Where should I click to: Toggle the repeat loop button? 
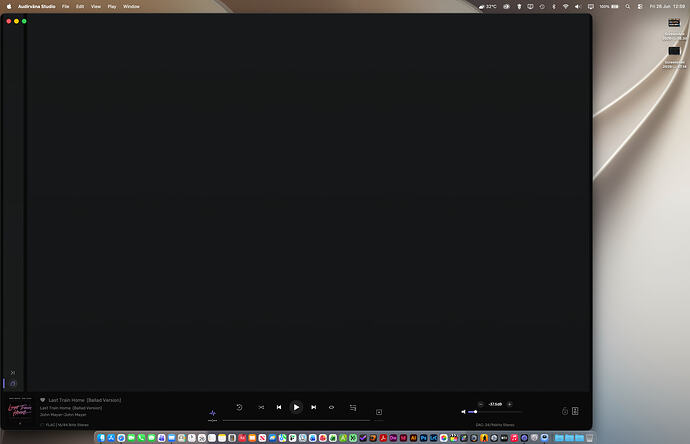331,407
